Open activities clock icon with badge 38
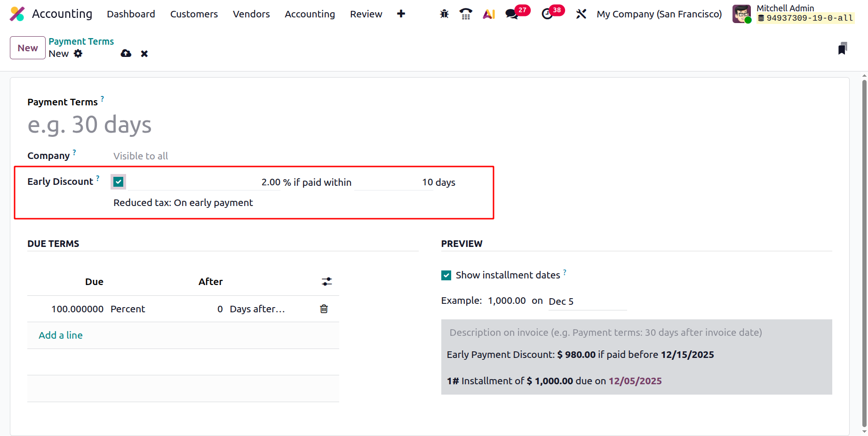868x436 pixels. 547,14
